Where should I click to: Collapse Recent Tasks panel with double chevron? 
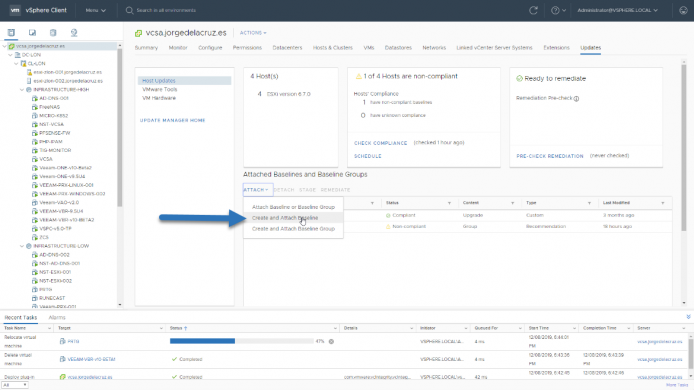(x=688, y=317)
